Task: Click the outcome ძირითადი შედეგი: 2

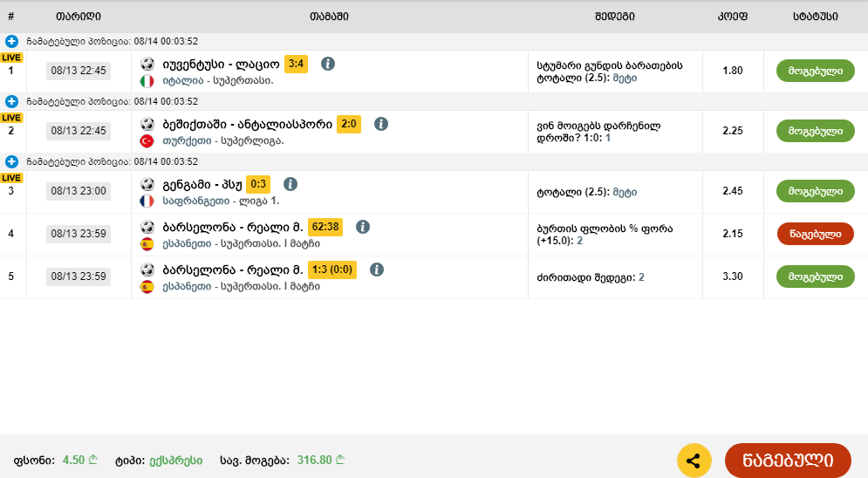Action: (x=591, y=277)
